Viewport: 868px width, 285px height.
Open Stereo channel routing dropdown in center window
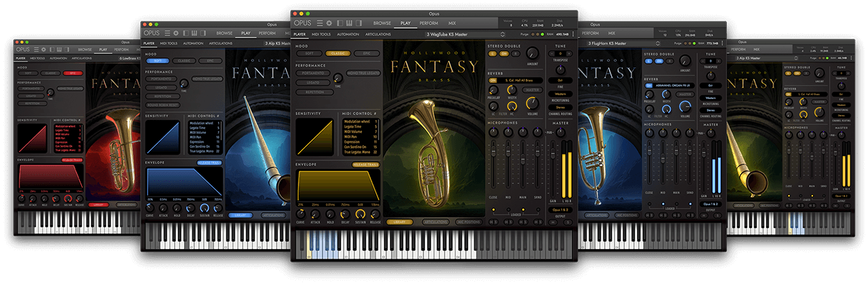560,107
